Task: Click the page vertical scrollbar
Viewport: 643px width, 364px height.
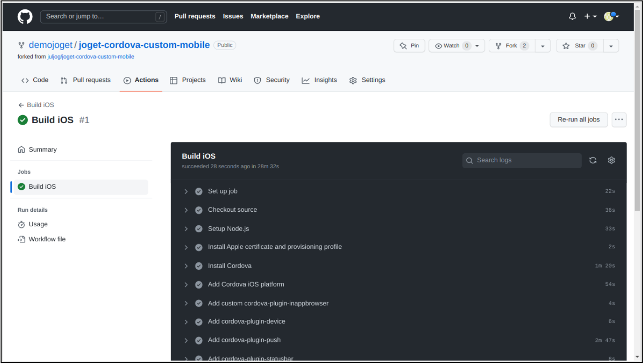Action: pos(637,110)
